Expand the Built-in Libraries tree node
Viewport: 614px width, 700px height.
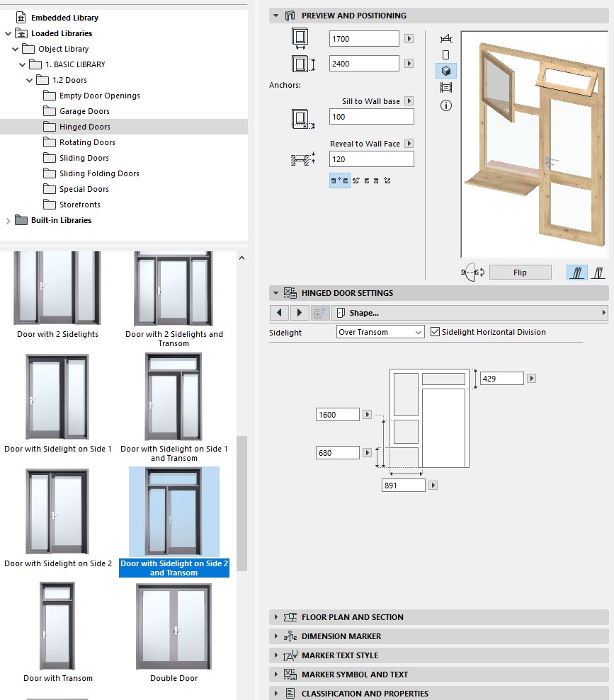tap(8, 221)
